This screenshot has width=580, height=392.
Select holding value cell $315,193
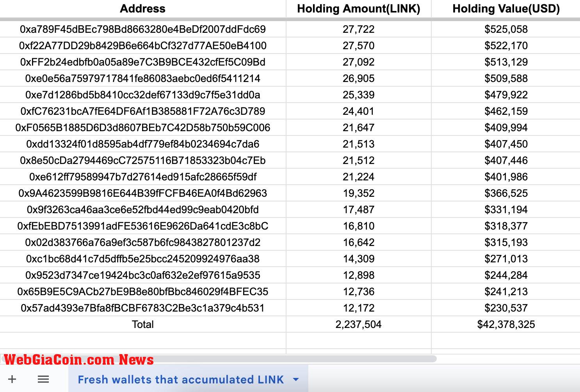pyautogui.click(x=506, y=242)
